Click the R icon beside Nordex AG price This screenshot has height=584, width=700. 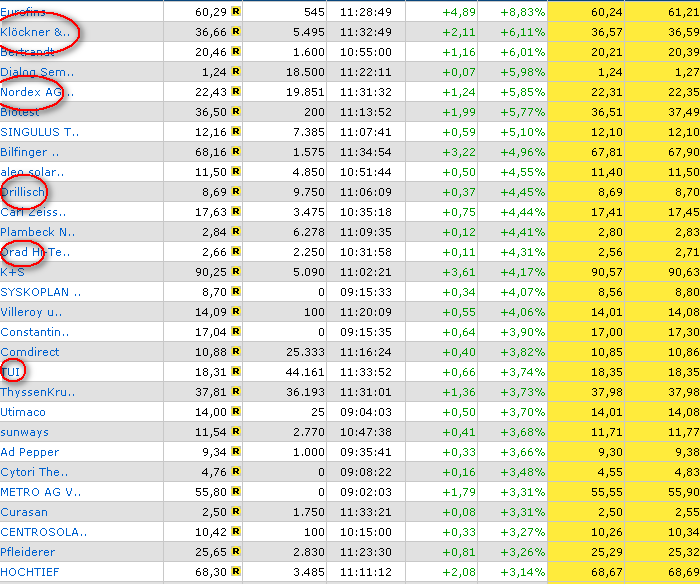pos(236,92)
